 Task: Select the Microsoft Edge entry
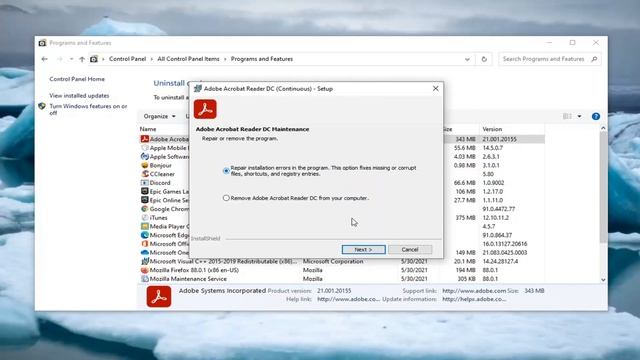point(164,235)
